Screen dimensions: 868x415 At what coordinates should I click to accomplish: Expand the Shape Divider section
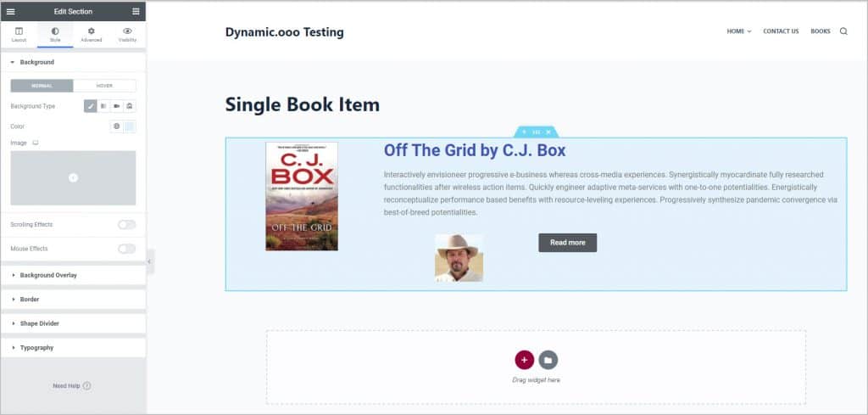click(39, 323)
